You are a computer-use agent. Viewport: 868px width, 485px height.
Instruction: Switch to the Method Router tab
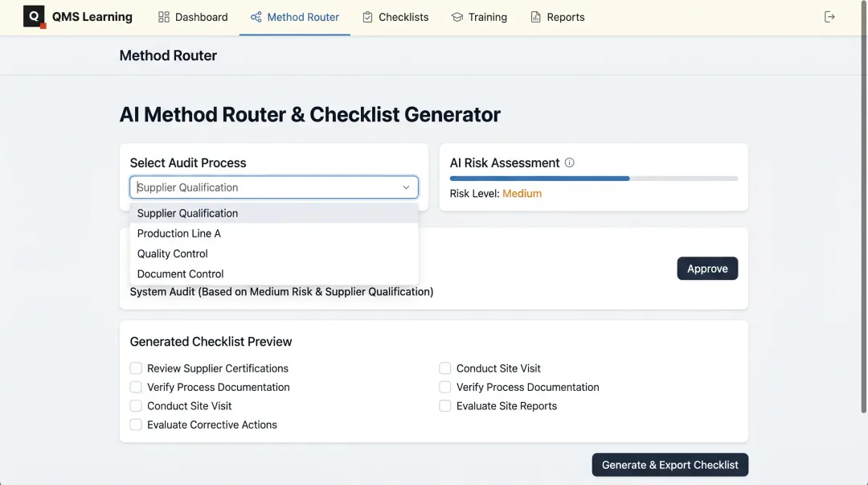pos(294,17)
